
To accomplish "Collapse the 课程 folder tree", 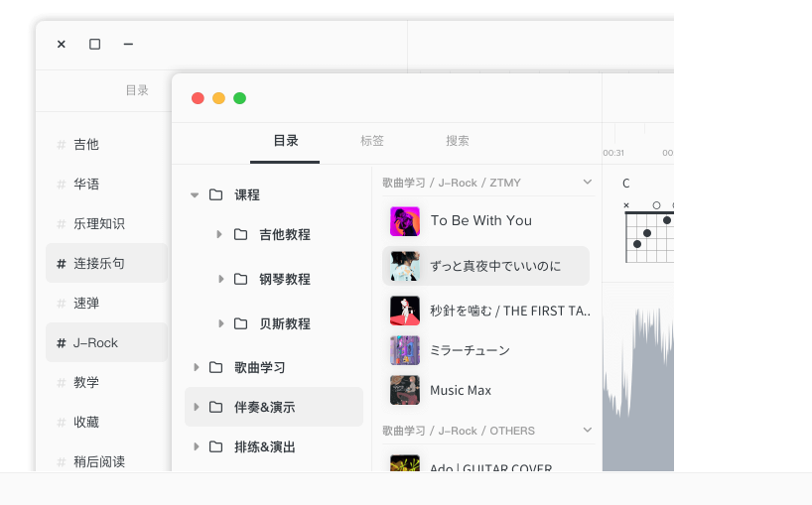I will [195, 194].
